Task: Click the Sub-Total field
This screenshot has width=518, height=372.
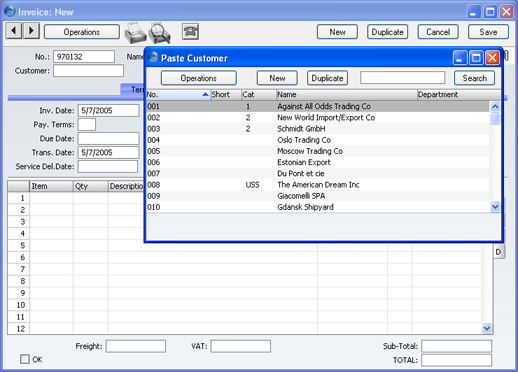Action: [x=456, y=346]
